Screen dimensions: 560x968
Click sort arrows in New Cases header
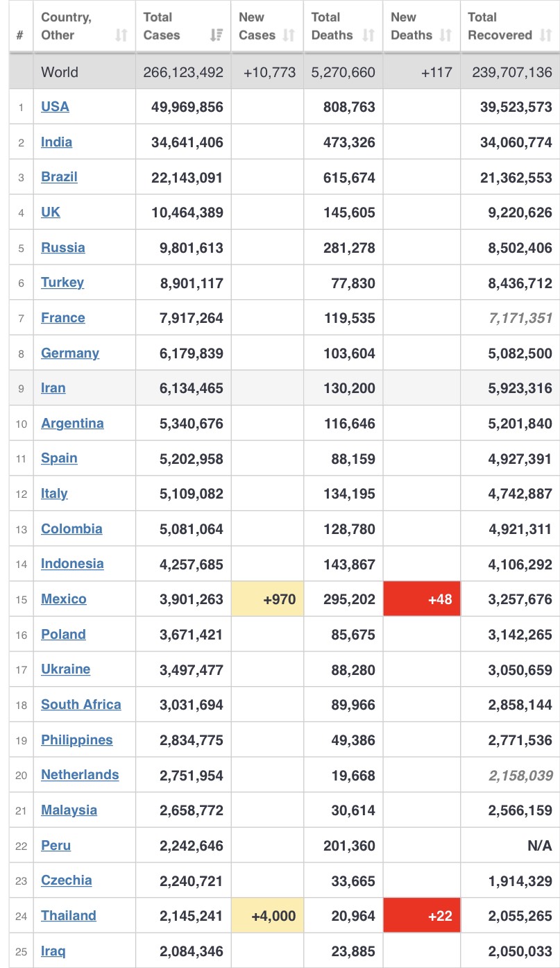289,35
